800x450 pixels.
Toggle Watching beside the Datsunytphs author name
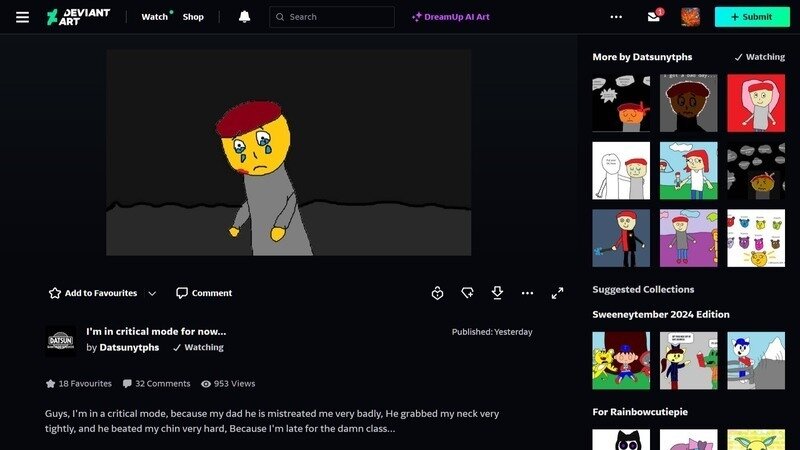(x=198, y=348)
